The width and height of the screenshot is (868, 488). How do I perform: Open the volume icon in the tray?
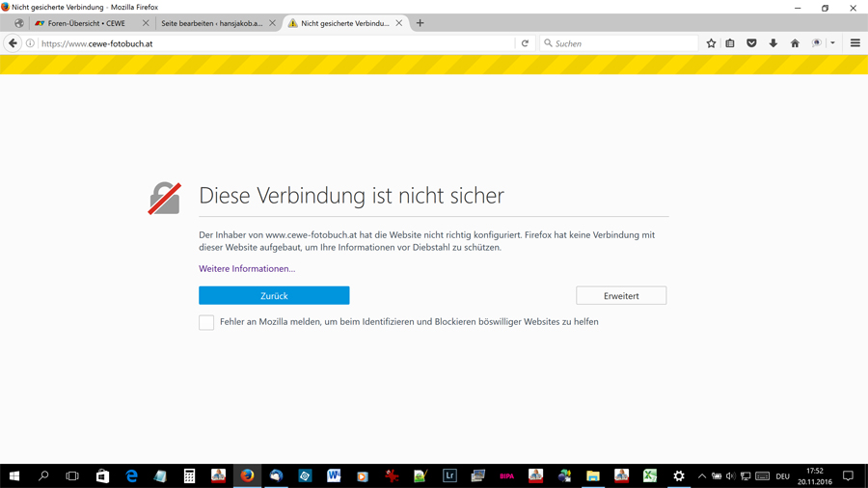click(x=731, y=475)
